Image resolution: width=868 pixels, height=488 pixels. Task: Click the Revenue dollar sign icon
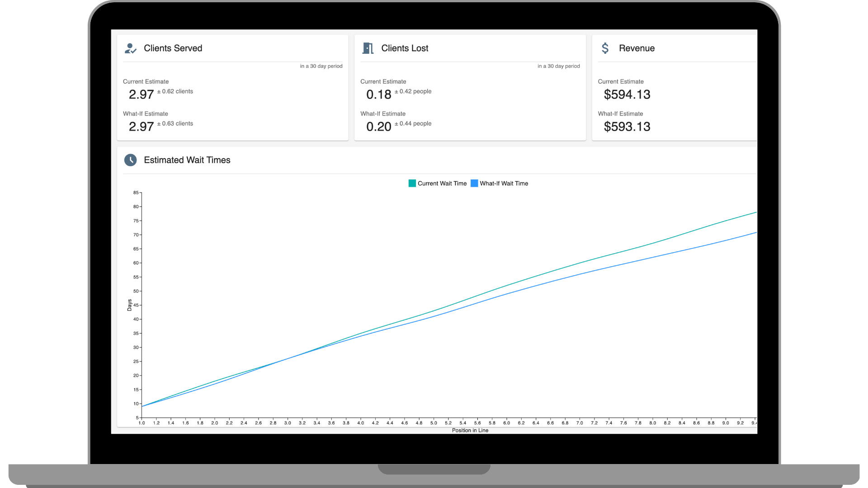coord(605,48)
